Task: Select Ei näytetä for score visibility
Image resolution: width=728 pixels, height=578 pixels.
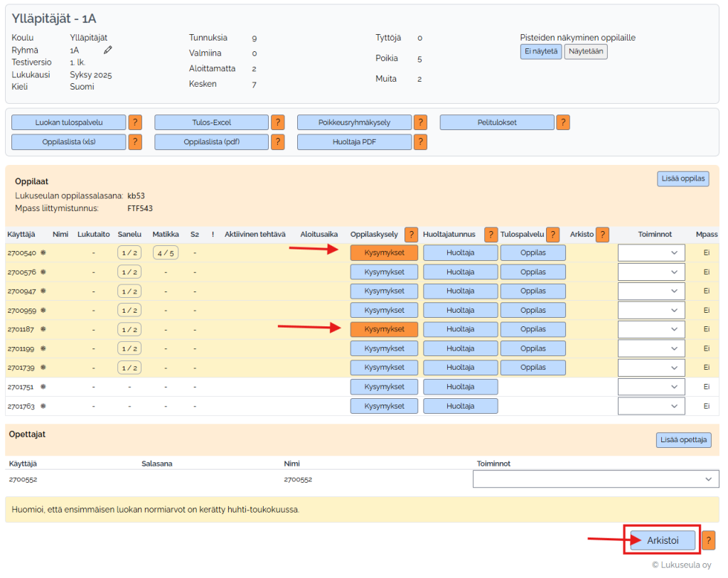Action: pyautogui.click(x=541, y=51)
